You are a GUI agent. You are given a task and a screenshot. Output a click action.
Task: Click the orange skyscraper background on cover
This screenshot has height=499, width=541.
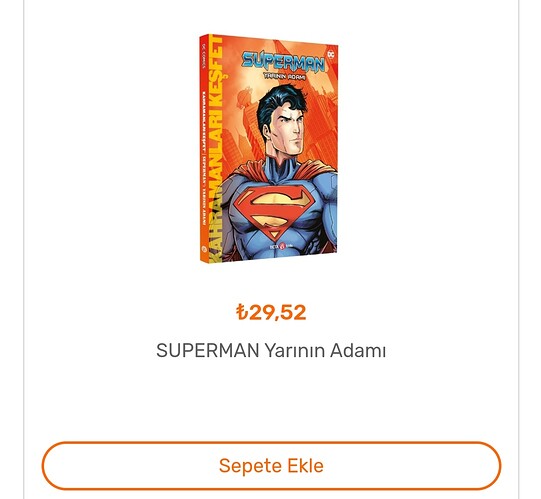[319, 110]
